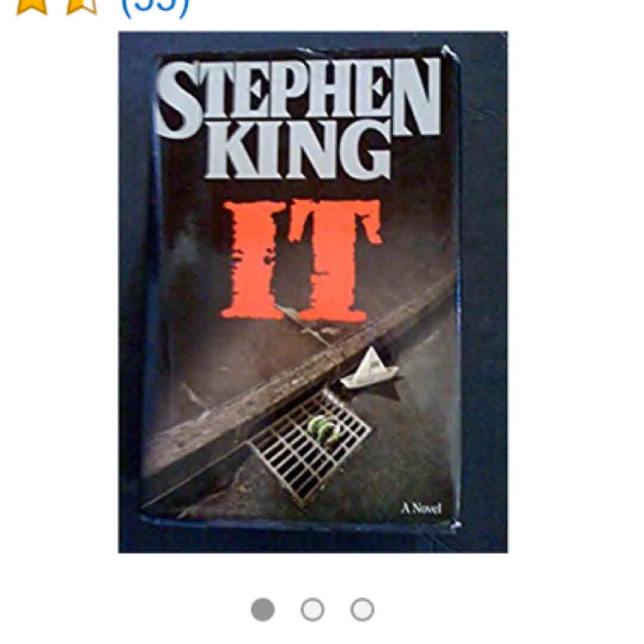Image resolution: width=644 pixels, height=644 pixels.
Task: Click the bottom-right dust jacket corner
Action: click(x=455, y=525)
